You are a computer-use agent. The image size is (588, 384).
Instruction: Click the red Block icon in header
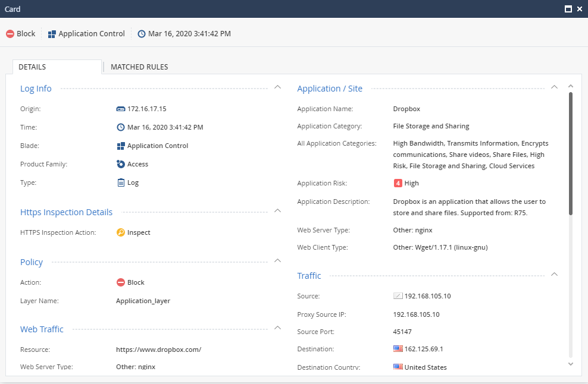point(10,34)
